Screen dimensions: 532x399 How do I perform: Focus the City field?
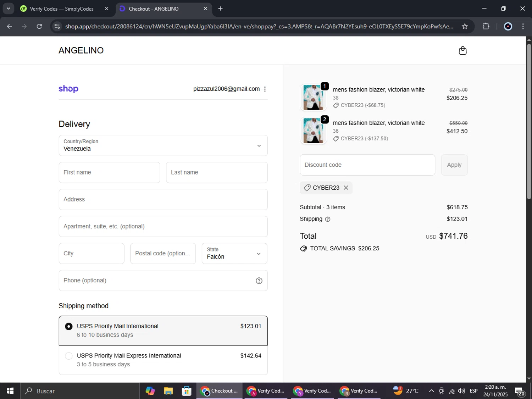tap(92, 254)
